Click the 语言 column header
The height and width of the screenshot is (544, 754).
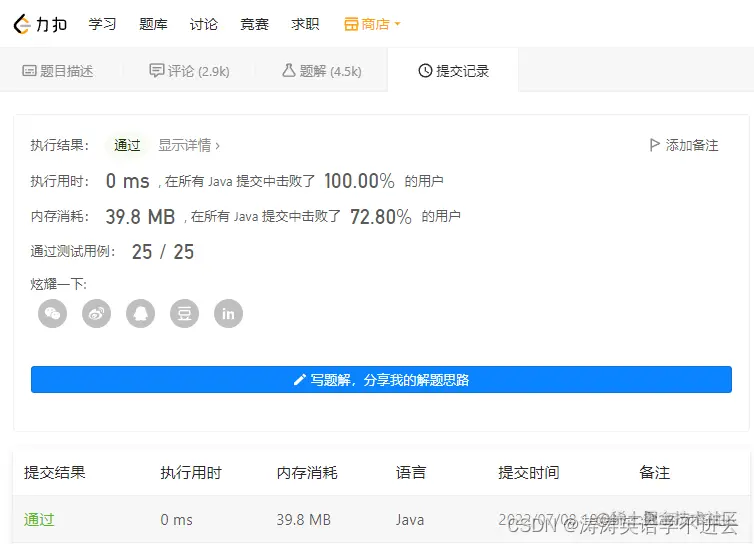point(411,472)
